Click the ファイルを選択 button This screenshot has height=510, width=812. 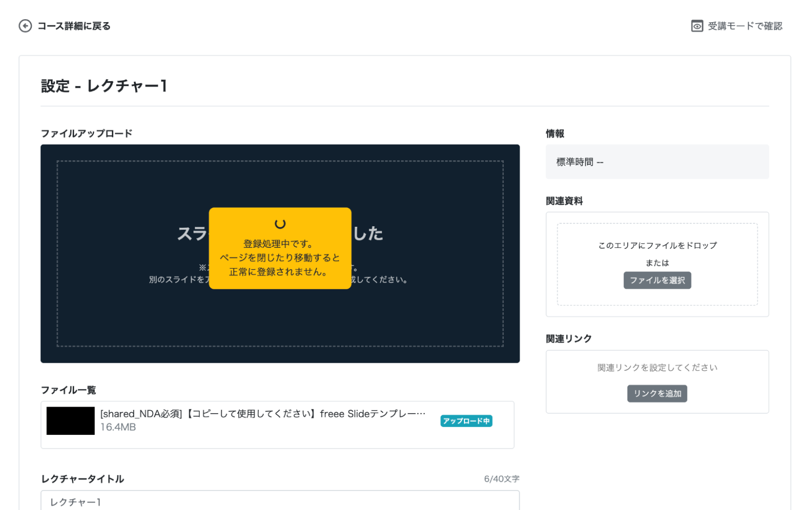click(x=657, y=280)
